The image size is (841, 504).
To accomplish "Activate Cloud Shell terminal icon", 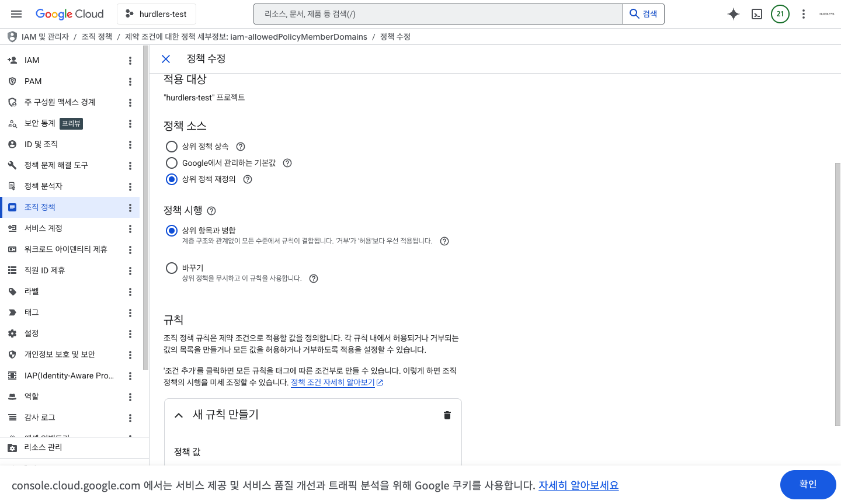I will 757,14.
